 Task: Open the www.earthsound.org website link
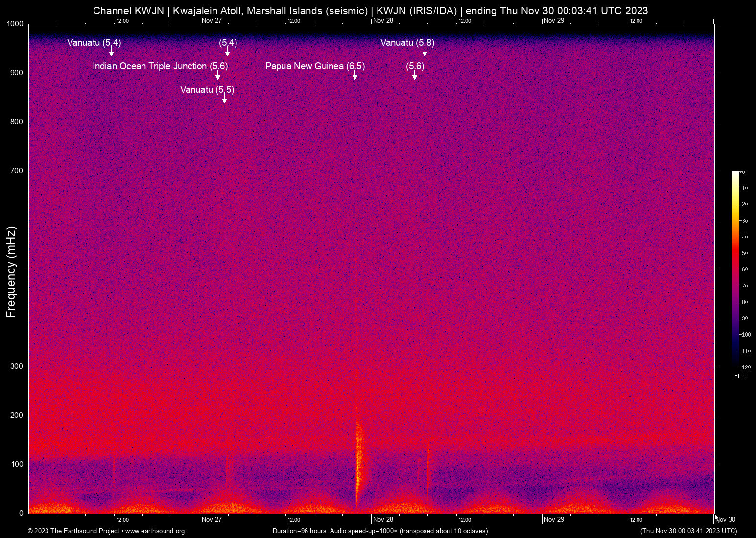click(155, 531)
